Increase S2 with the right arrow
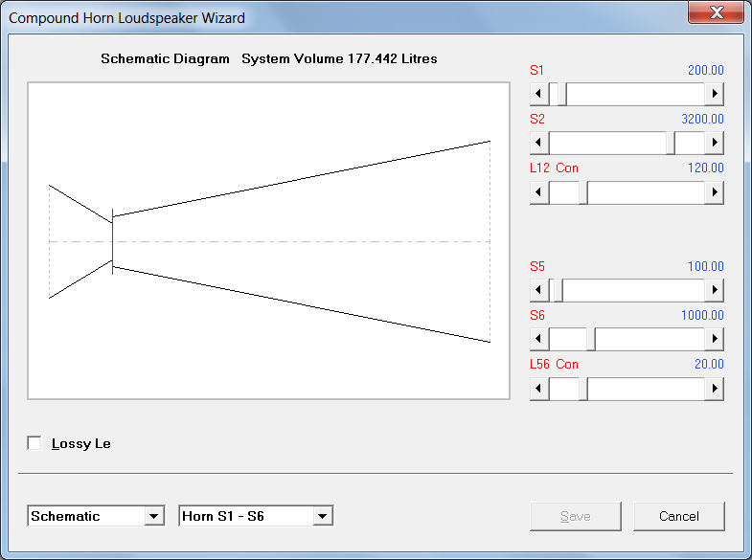Viewport: 752px width, 560px height. (x=714, y=143)
